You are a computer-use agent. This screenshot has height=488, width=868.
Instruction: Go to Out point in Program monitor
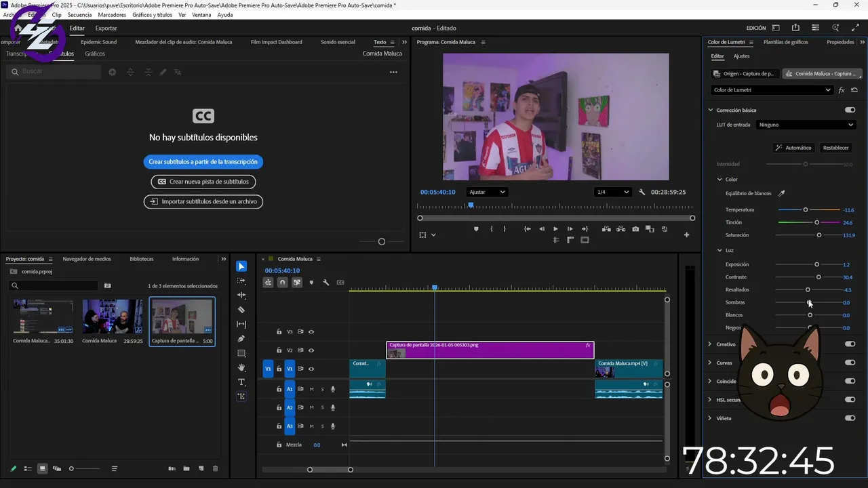[585, 229]
